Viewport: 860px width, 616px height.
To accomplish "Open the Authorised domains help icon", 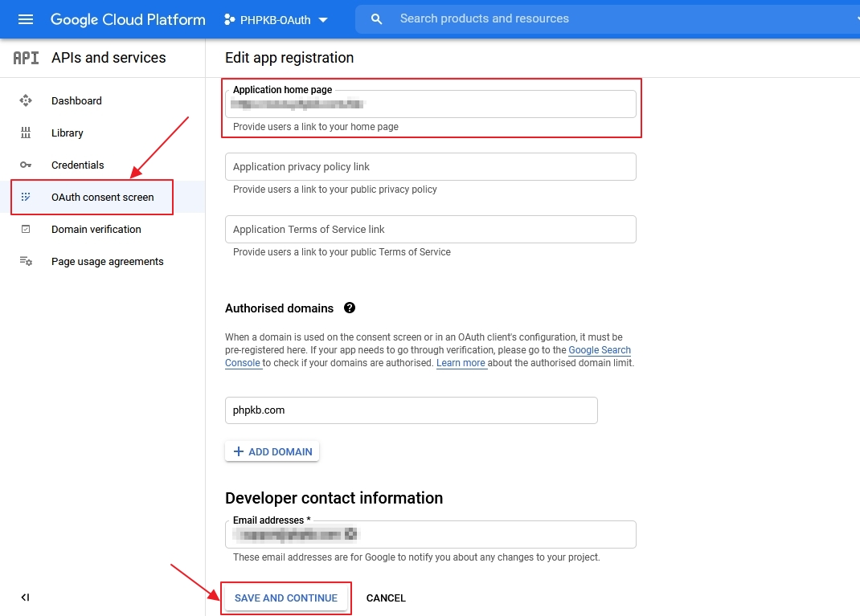I will click(350, 308).
